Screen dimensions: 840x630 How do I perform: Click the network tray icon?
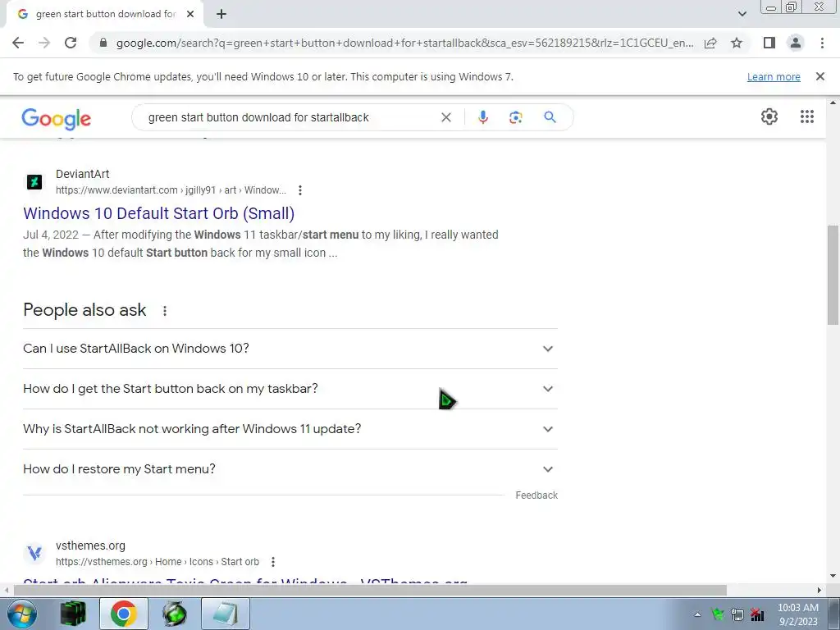tap(737, 615)
